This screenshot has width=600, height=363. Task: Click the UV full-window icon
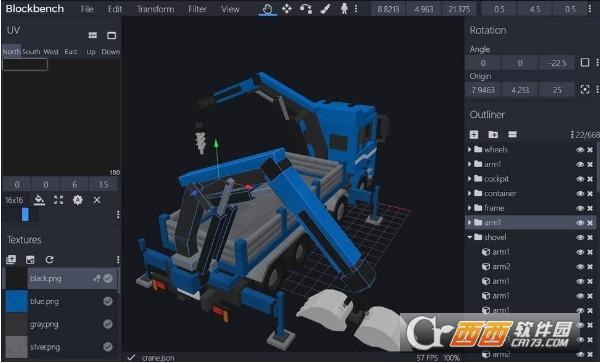pyautogui.click(x=111, y=35)
